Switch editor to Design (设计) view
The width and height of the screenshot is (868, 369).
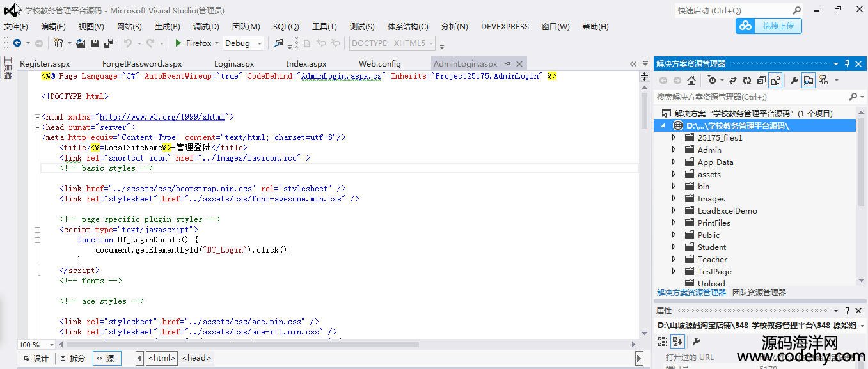(36, 358)
